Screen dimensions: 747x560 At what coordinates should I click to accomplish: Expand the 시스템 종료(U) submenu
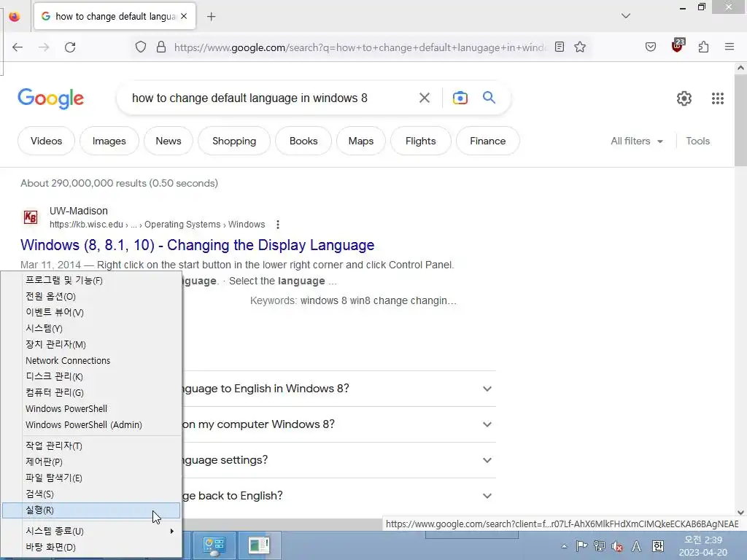91,531
